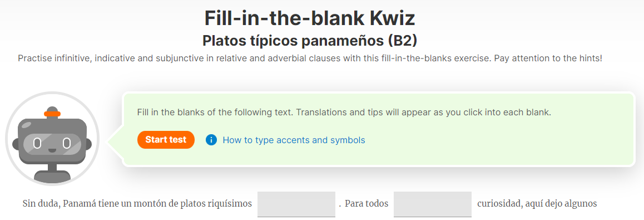The width and height of the screenshot is (644, 220).
Task: Click the robot's smiling mouth
Action: coord(52,149)
